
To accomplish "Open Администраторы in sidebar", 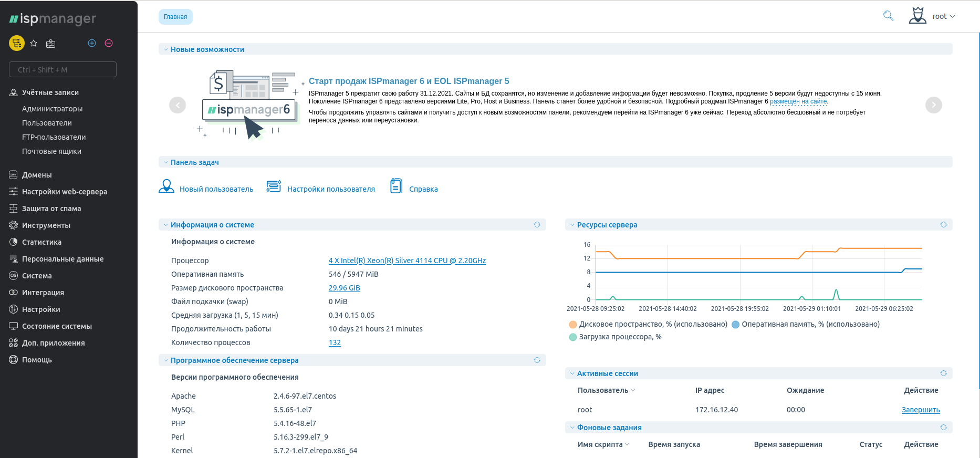I will [53, 109].
